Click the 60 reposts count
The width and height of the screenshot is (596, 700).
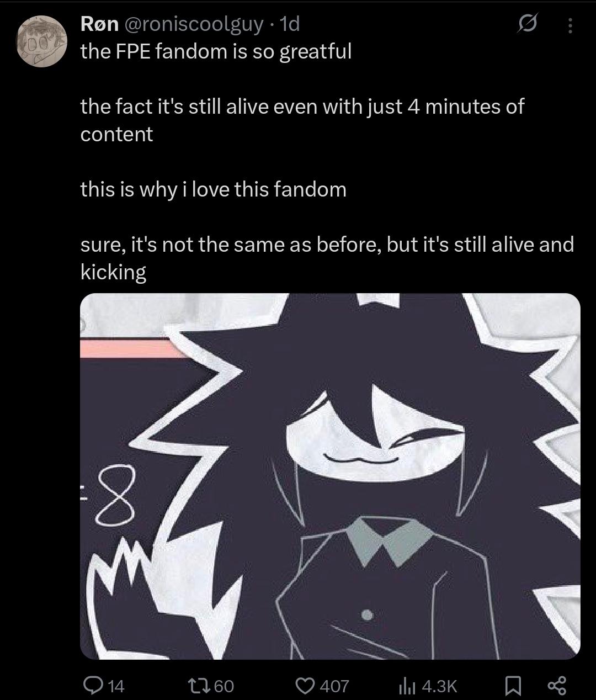pyautogui.click(x=223, y=686)
